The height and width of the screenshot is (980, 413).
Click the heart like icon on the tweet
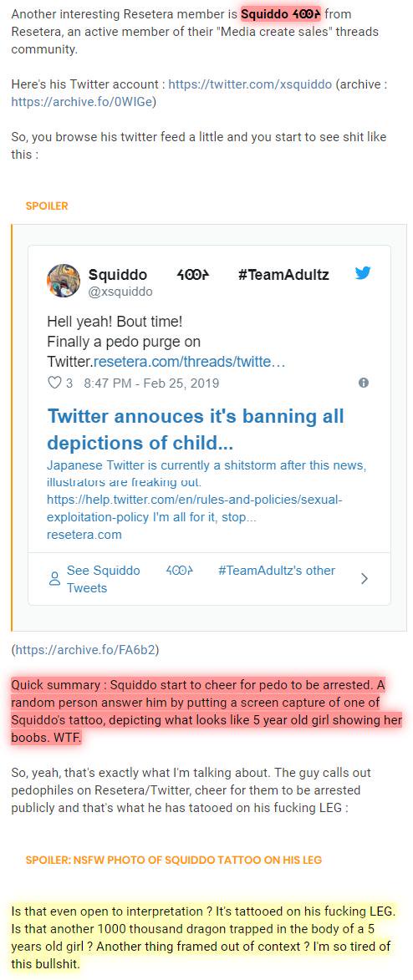tap(54, 383)
